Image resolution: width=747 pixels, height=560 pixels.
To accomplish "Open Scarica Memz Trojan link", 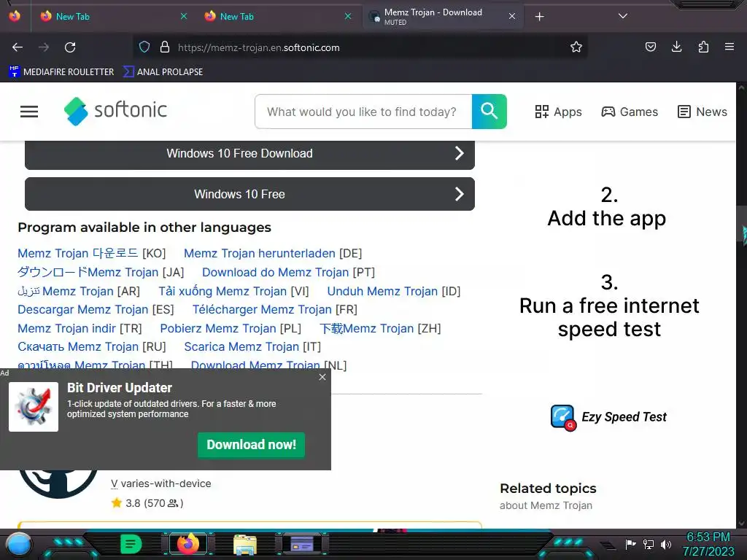I will pos(241,346).
